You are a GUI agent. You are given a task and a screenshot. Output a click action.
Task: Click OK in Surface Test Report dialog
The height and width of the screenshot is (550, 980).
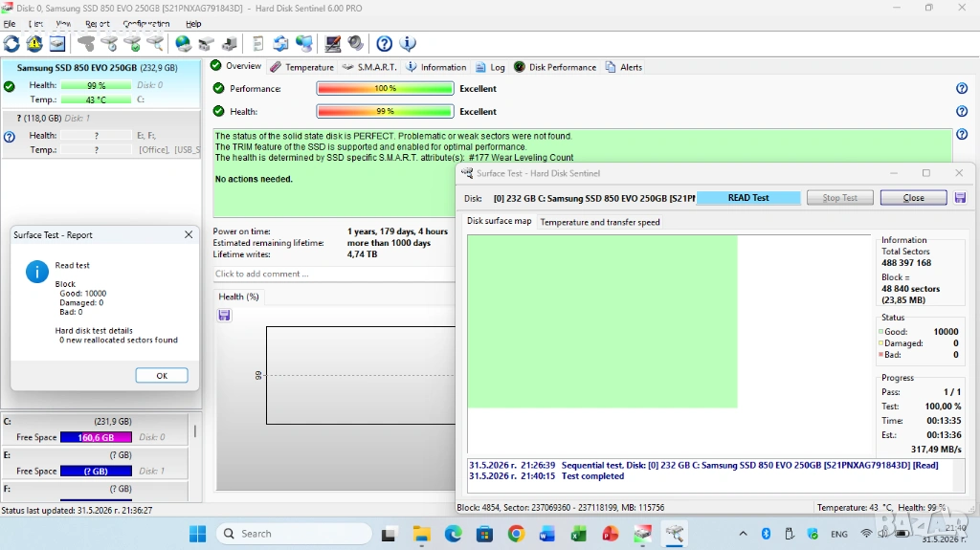click(x=162, y=376)
